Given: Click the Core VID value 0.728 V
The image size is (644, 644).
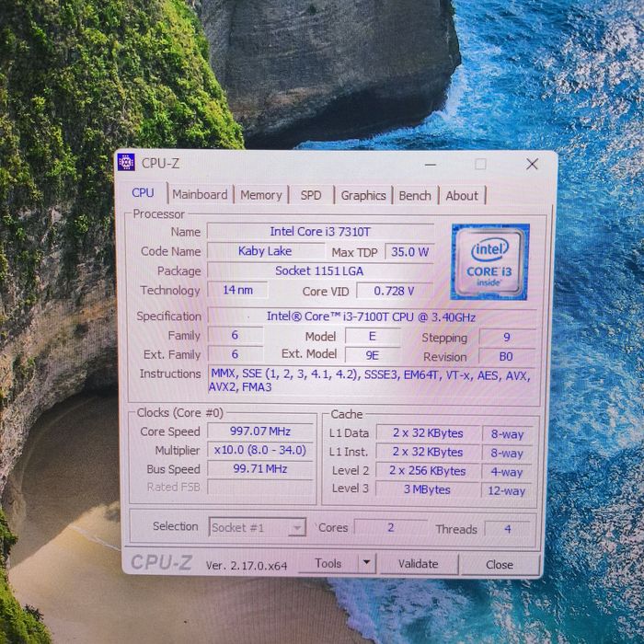Looking at the screenshot, I should click(395, 291).
